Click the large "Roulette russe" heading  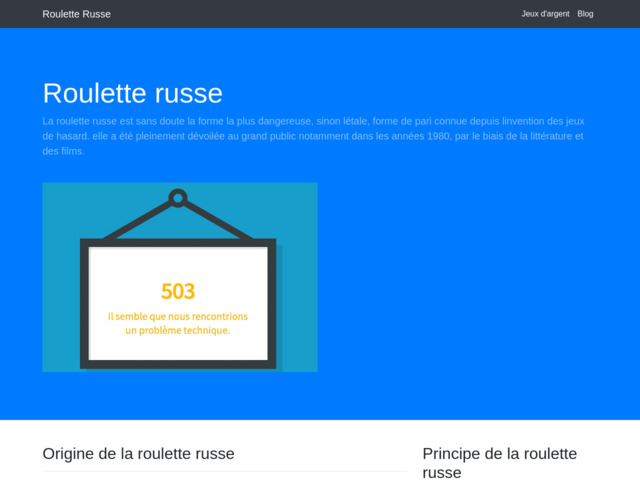pyautogui.click(x=132, y=93)
